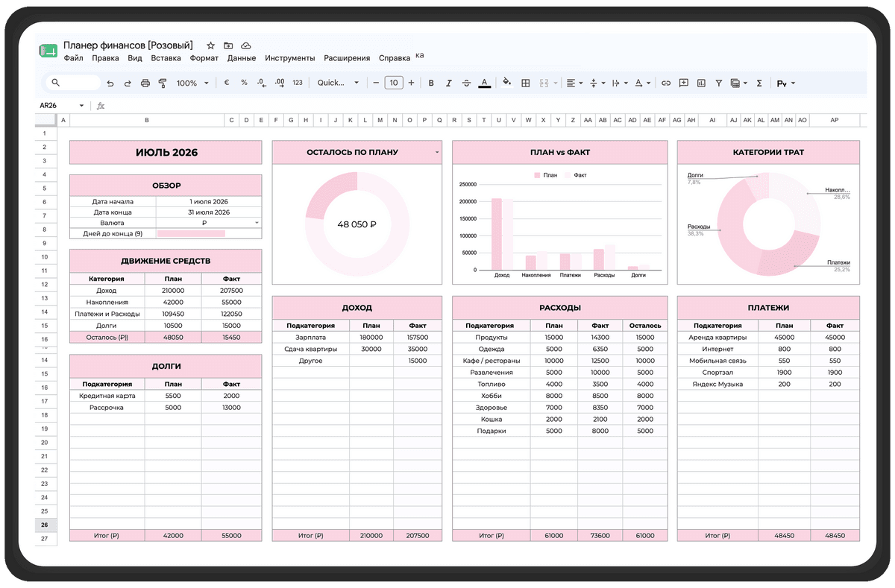This screenshot has height=588, width=895.
Task: Click the font size field showing 10
Action: pos(394,83)
